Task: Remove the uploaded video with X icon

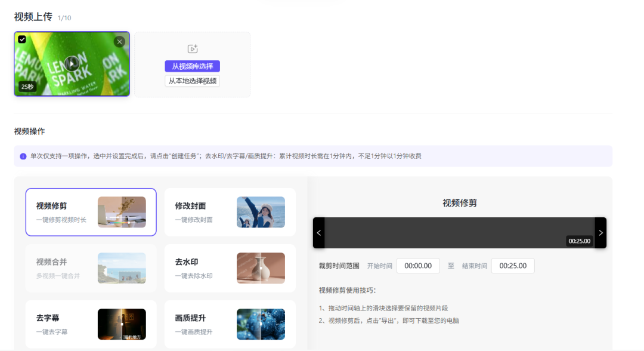Action: 119,42
